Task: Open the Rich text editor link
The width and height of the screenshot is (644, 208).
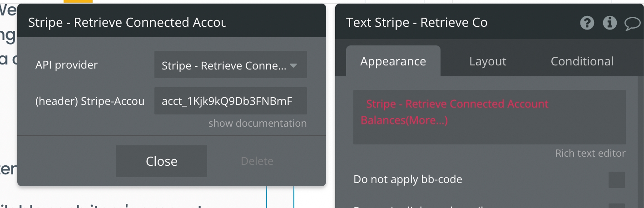Action: [590, 153]
